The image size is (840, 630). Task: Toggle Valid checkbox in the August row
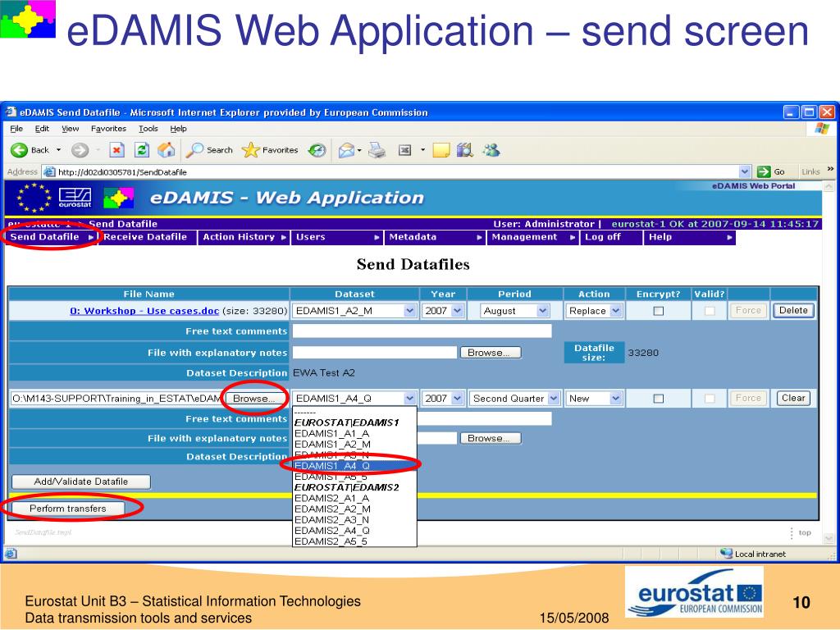point(710,311)
